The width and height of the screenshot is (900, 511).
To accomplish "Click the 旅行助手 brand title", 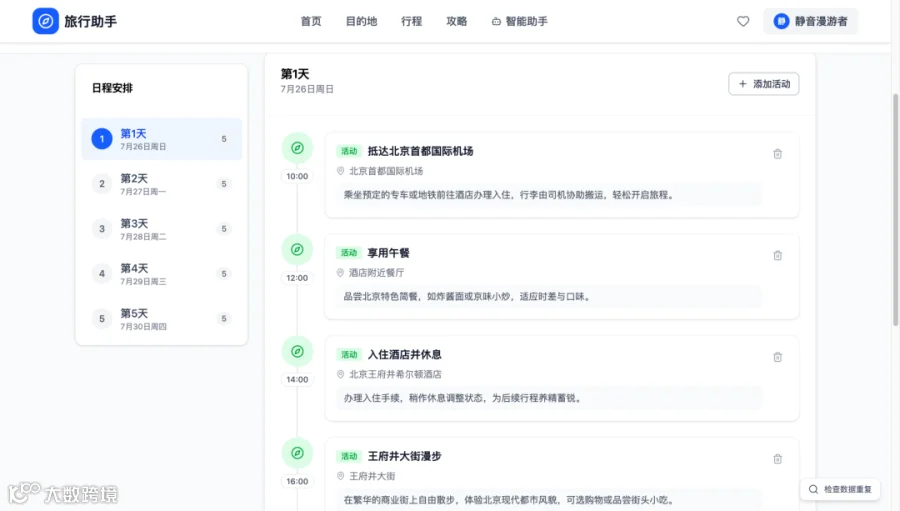I will pos(90,21).
